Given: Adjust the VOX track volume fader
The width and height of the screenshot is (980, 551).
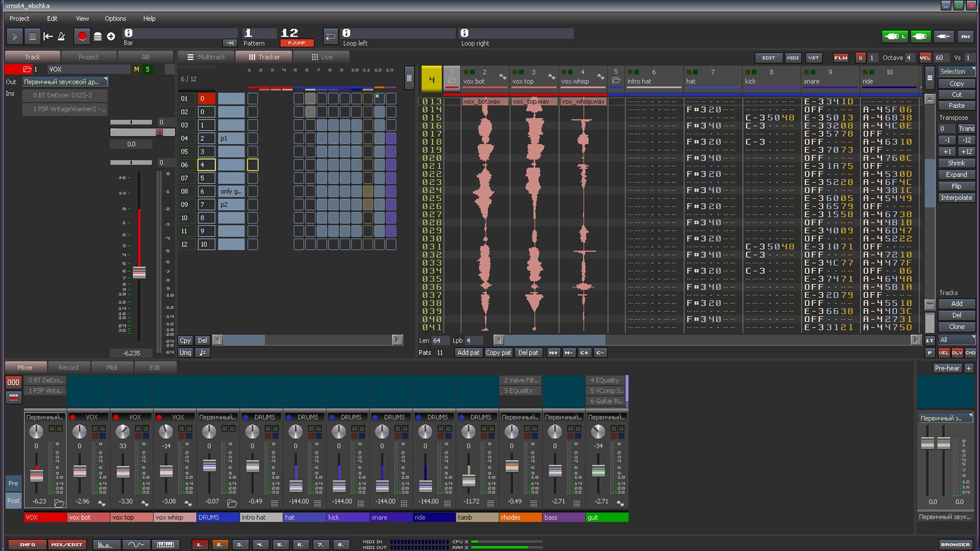Looking at the screenshot, I should (139, 272).
